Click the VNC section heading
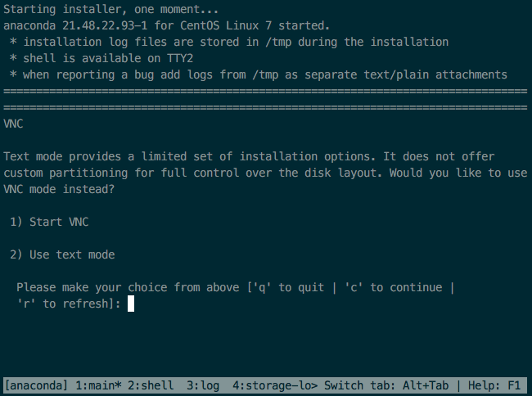The image size is (532, 396). [13, 124]
